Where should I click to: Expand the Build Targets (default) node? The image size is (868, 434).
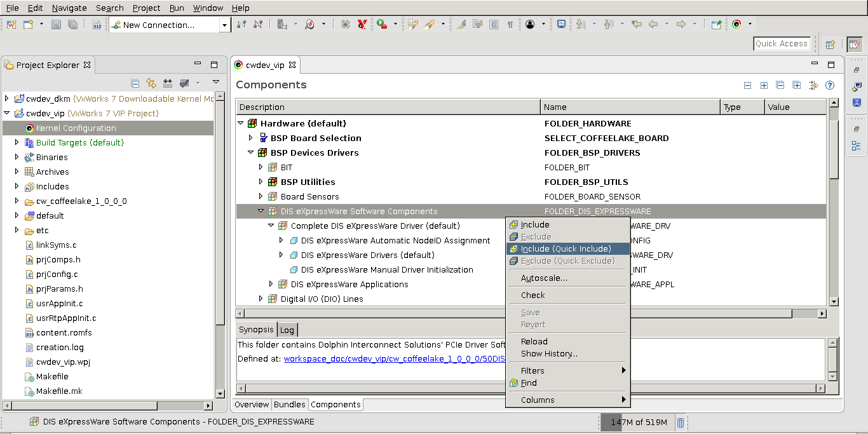(17, 142)
